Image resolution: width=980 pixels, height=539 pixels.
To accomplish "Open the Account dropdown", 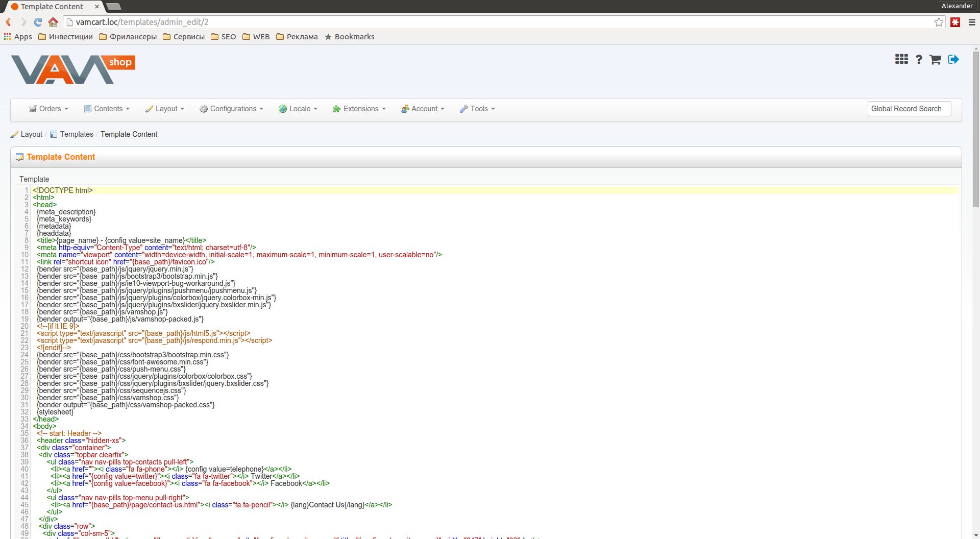I will pyautogui.click(x=423, y=109).
